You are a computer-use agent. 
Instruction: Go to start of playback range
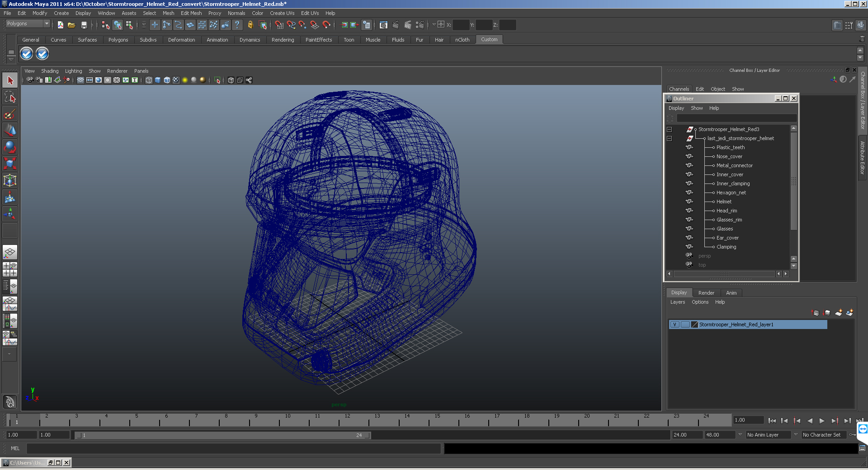pyautogui.click(x=772, y=421)
